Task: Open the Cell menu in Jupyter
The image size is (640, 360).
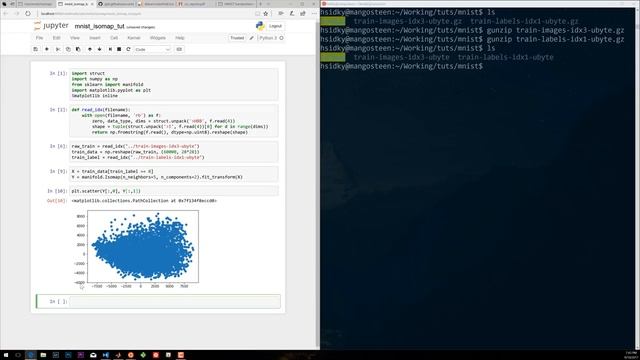Action: (114, 38)
